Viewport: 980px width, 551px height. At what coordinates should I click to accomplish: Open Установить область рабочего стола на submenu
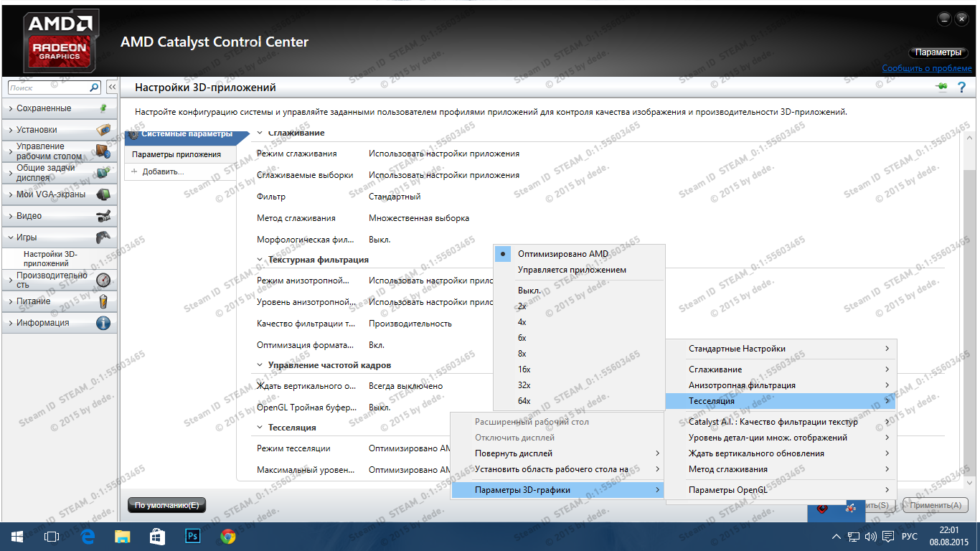click(557, 469)
